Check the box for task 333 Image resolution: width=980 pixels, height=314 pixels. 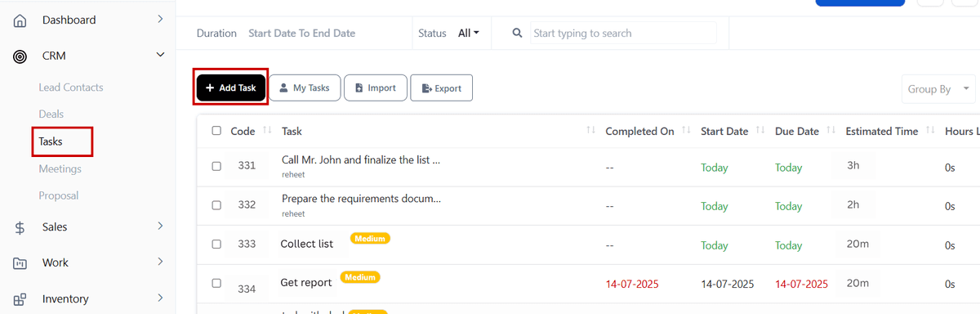216,244
